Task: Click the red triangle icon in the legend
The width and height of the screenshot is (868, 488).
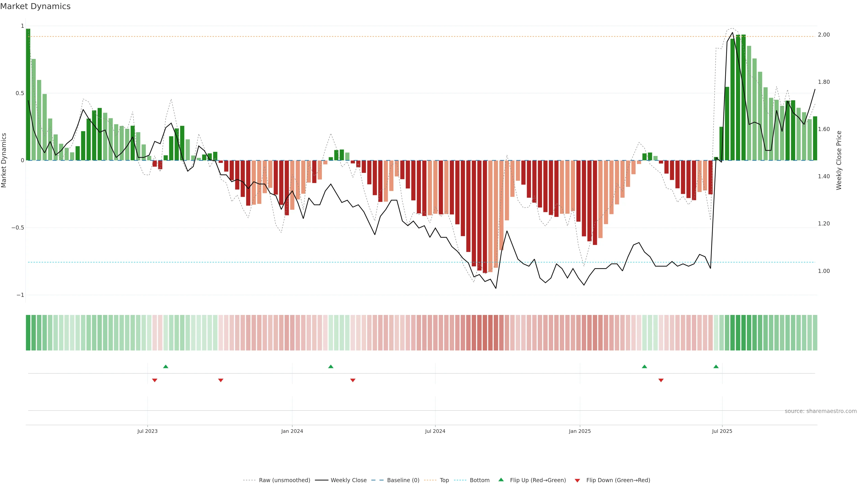Action: (577, 481)
